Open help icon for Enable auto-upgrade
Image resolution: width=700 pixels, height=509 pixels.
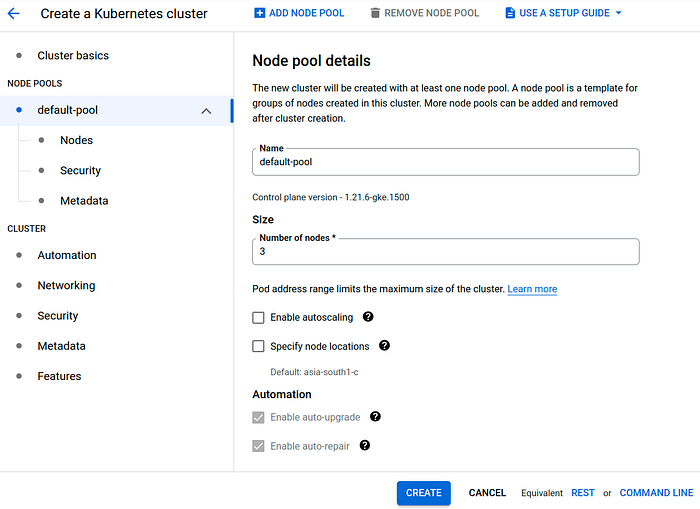click(x=375, y=417)
